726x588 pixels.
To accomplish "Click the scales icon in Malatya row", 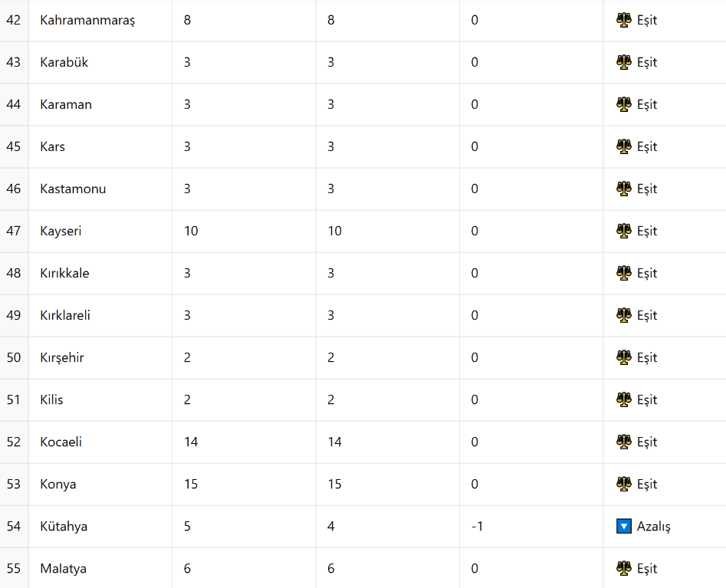I will [624, 568].
